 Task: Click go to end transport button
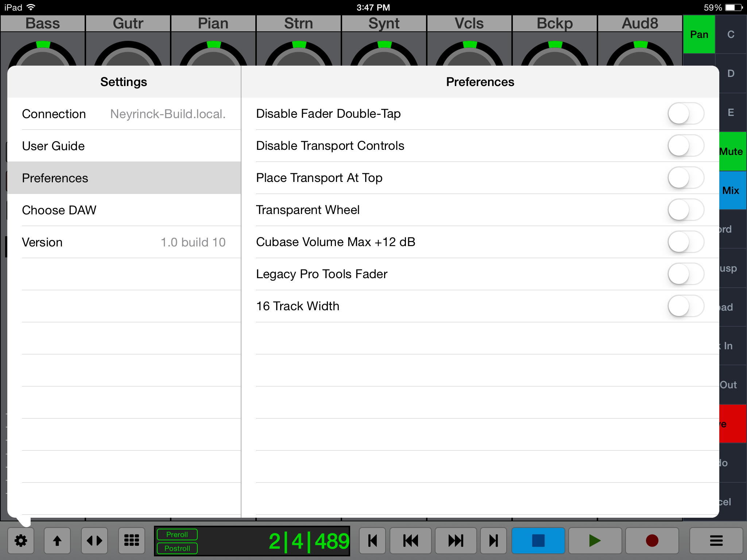pos(494,540)
